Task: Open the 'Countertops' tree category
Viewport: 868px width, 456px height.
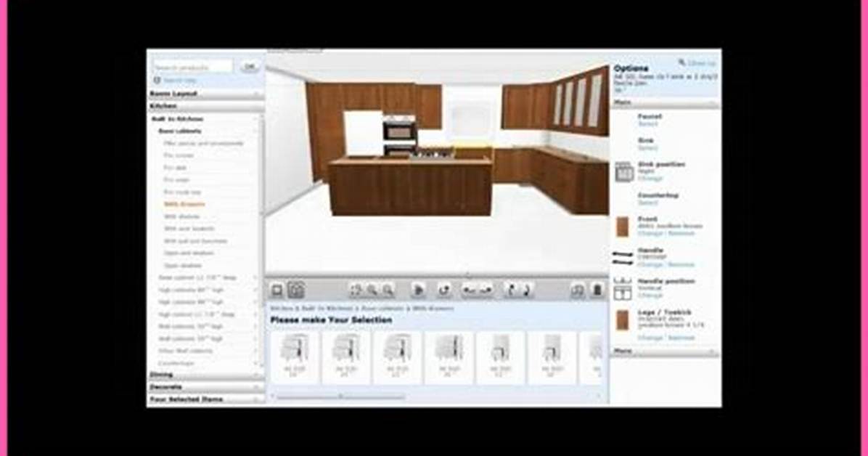Action: click(176, 363)
